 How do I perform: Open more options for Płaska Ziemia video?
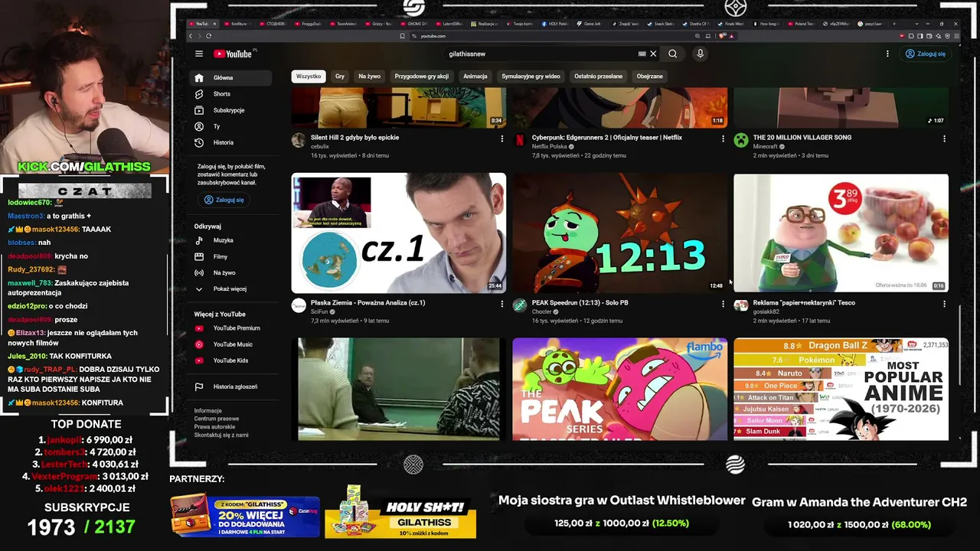pyautogui.click(x=502, y=304)
